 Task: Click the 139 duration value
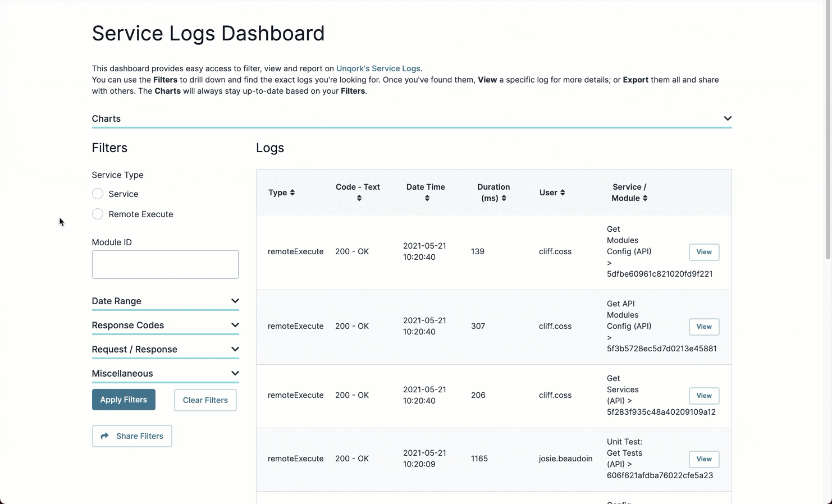point(478,251)
